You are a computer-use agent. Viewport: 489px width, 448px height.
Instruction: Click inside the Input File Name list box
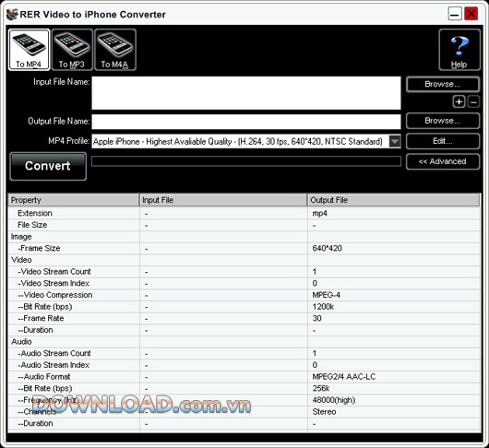(246, 93)
